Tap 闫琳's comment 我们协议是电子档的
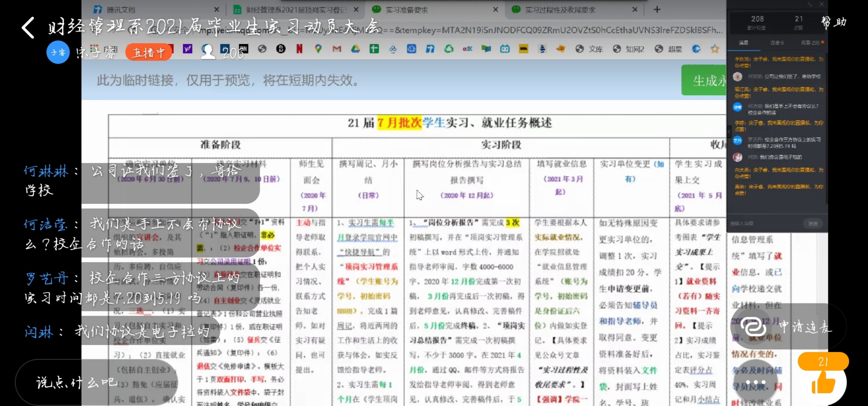The width and height of the screenshot is (868, 406). 117,331
